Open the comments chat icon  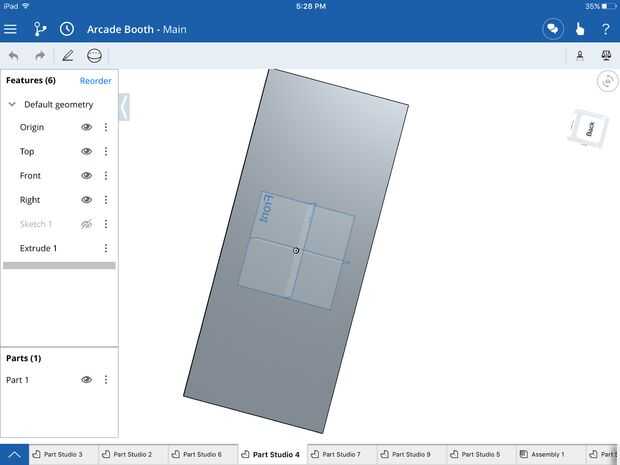pyautogui.click(x=552, y=29)
